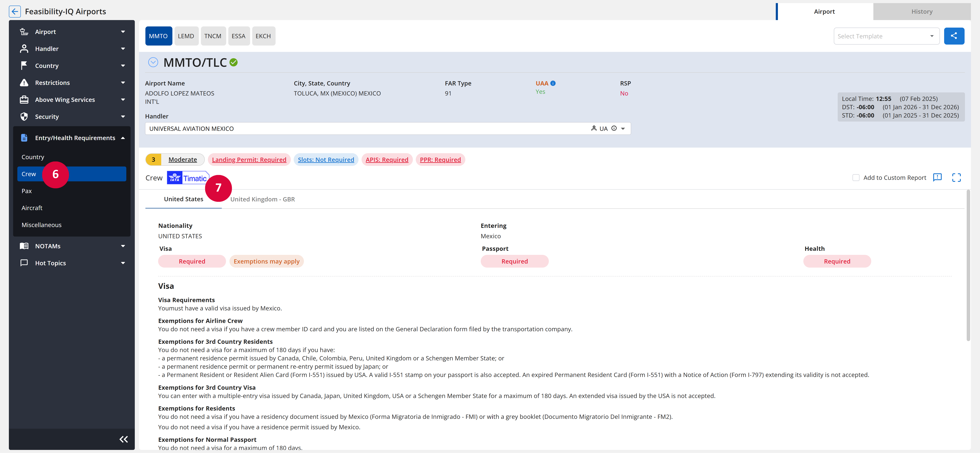980x453 pixels.
Task: Click the Moderate rating link
Action: pyautogui.click(x=183, y=160)
